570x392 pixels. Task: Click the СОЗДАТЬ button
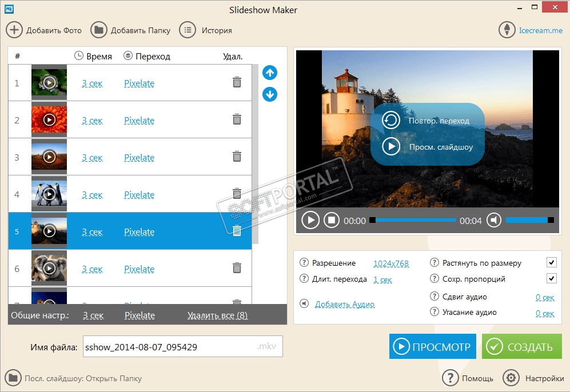click(x=522, y=346)
